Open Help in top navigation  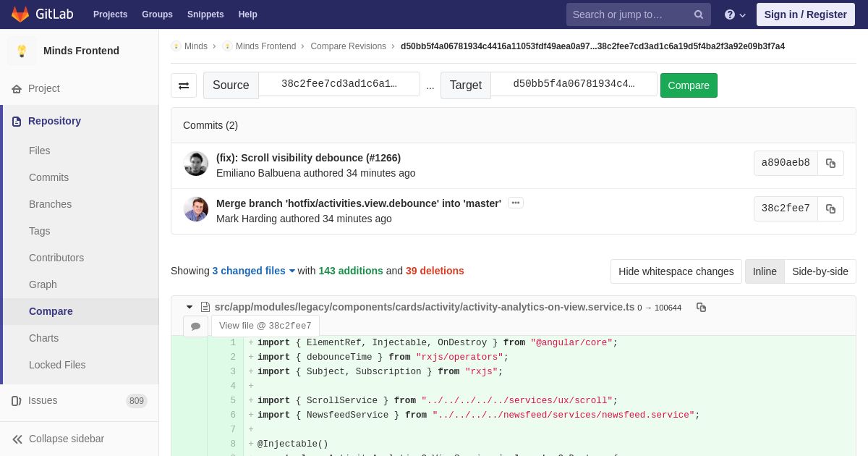pos(248,14)
